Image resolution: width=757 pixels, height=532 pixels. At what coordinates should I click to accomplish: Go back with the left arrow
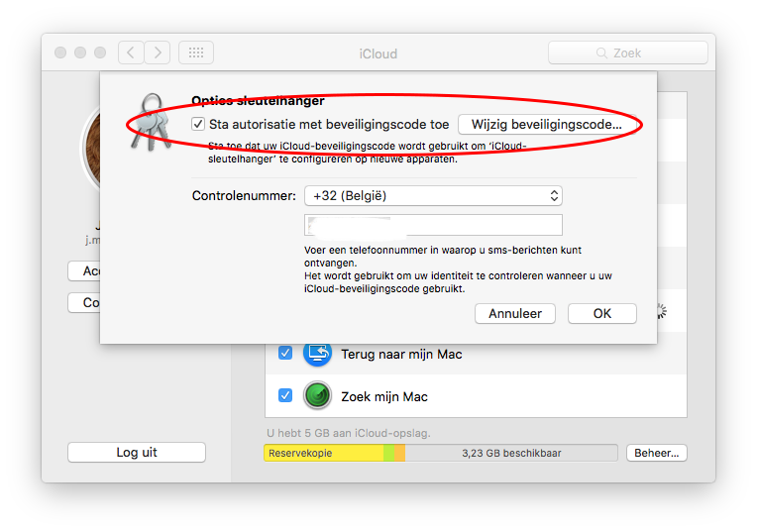click(x=131, y=53)
